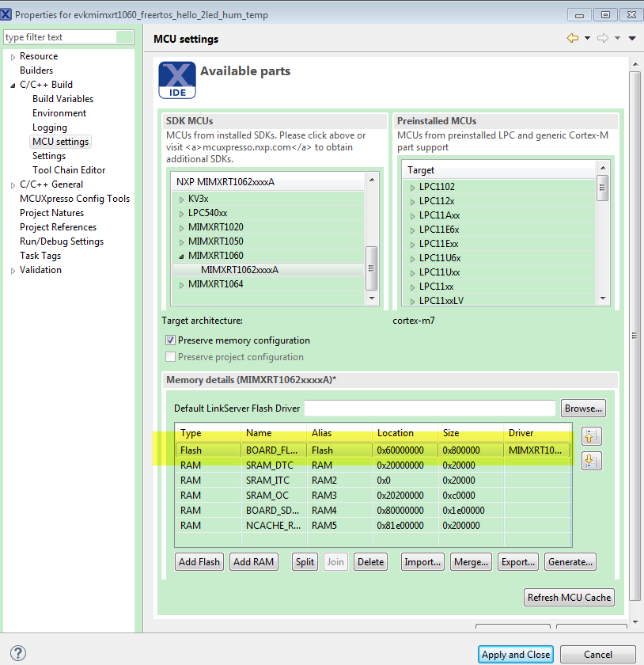Click the Export... button
The image size is (644, 665).
517,562
